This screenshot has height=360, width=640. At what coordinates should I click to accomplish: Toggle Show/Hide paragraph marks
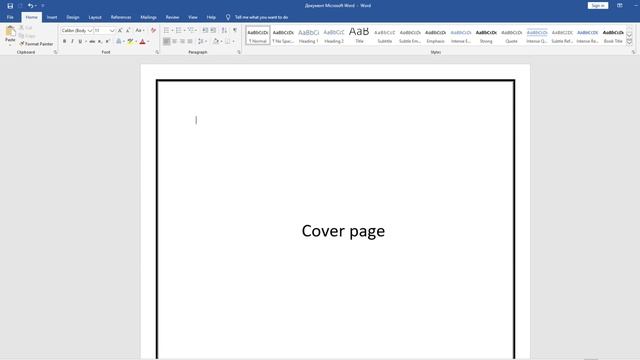tap(235, 31)
